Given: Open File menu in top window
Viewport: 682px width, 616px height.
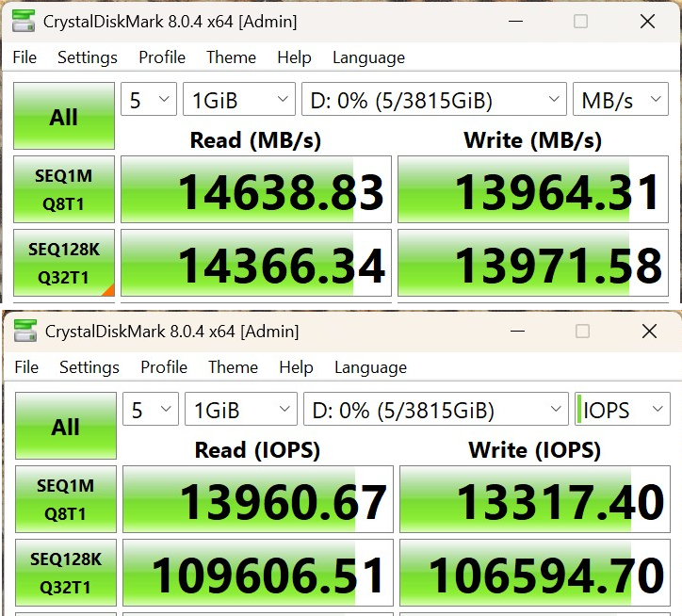Looking at the screenshot, I should [x=24, y=57].
